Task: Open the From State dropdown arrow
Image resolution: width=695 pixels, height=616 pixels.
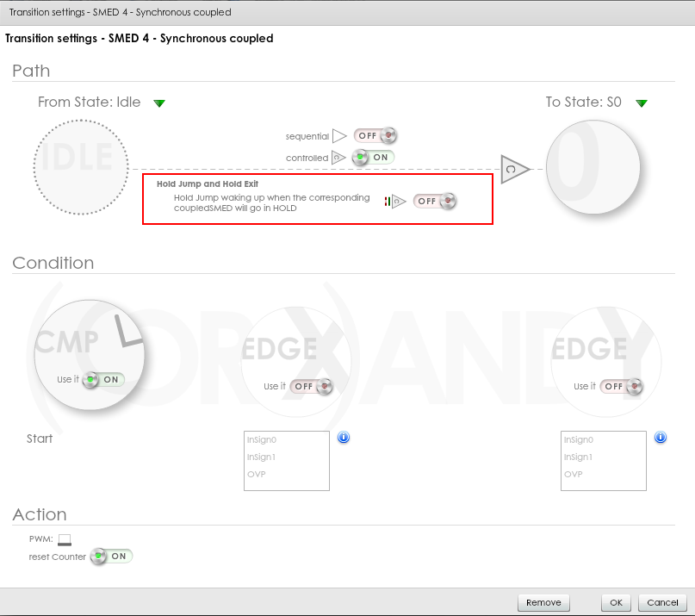Action: (x=159, y=103)
